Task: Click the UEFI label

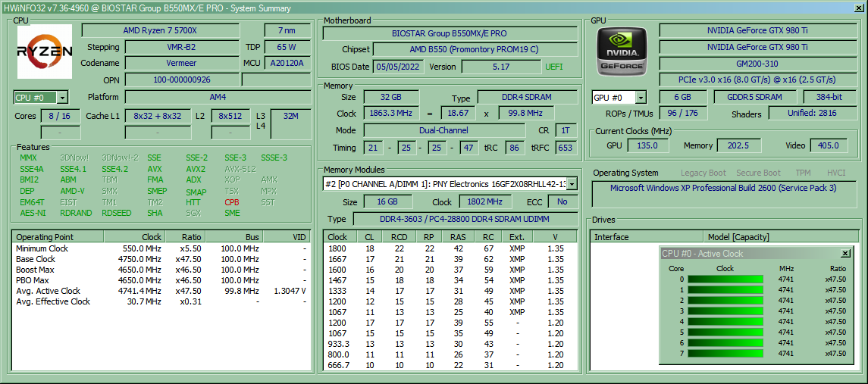Action: 553,67
